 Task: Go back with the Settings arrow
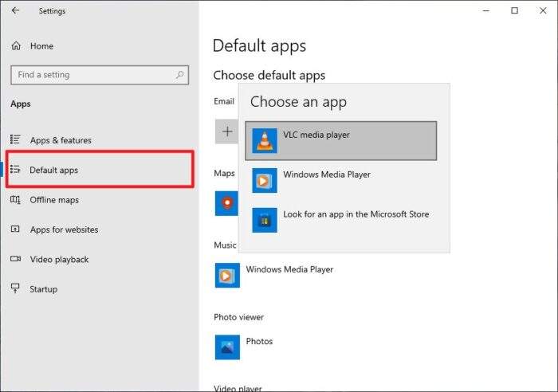15,10
